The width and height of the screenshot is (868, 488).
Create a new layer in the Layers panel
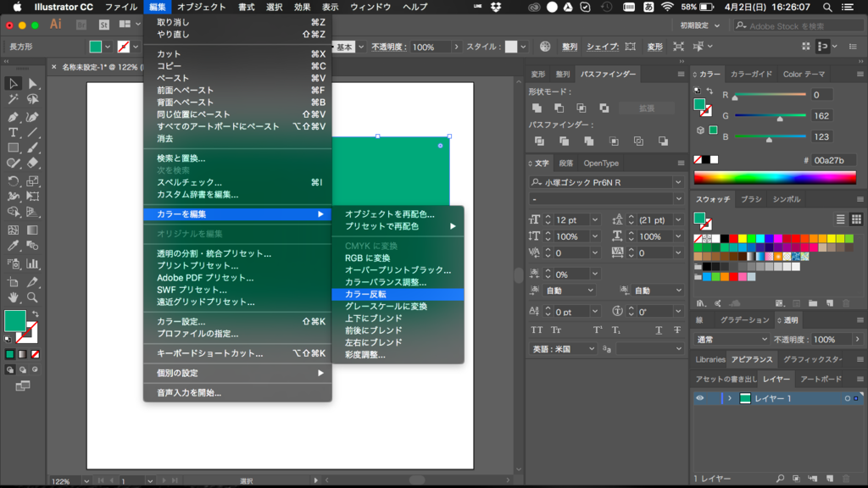coord(829,478)
